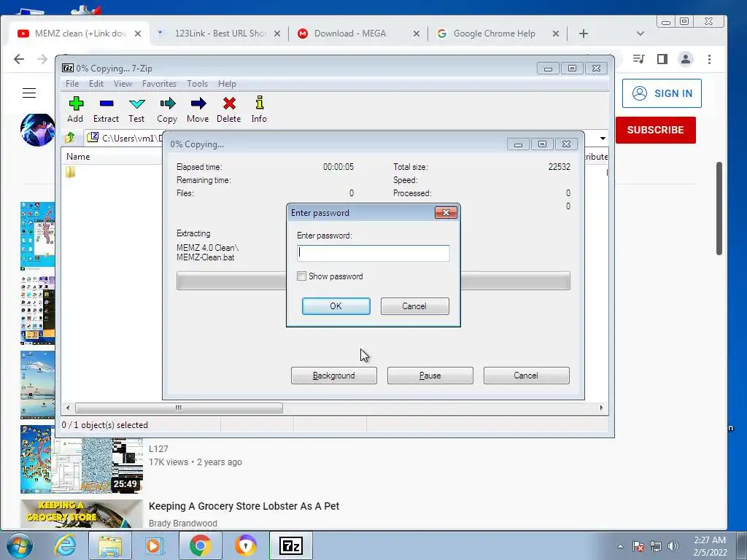The height and width of the screenshot is (560, 747).
Task: Click the volume icon in system tray
Action: pyautogui.click(x=673, y=546)
